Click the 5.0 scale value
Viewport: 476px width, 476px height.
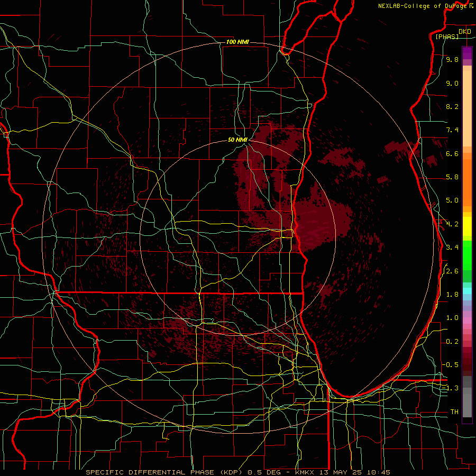[452, 200]
